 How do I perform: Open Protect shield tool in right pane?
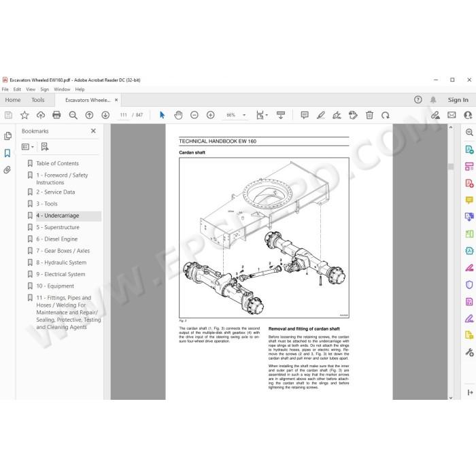click(x=469, y=285)
